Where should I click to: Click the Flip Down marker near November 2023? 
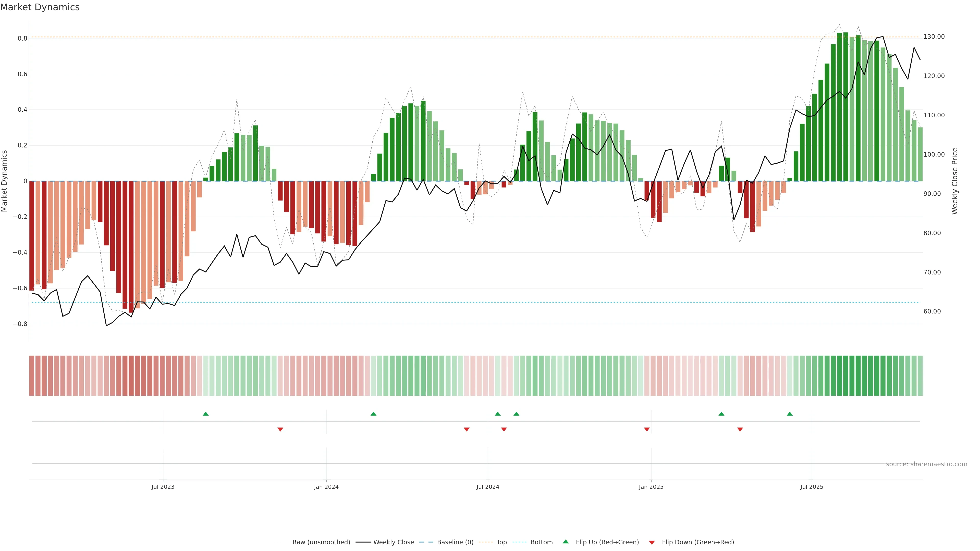(x=280, y=429)
